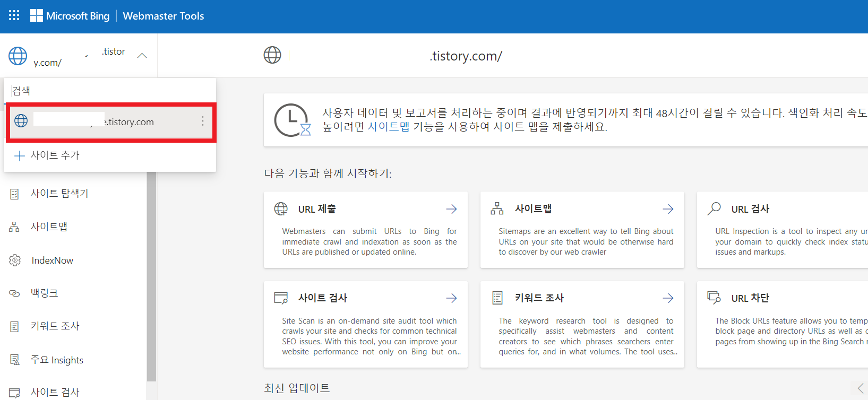
Task: Click the 사이트 검사 card scan icon
Action: [281, 298]
